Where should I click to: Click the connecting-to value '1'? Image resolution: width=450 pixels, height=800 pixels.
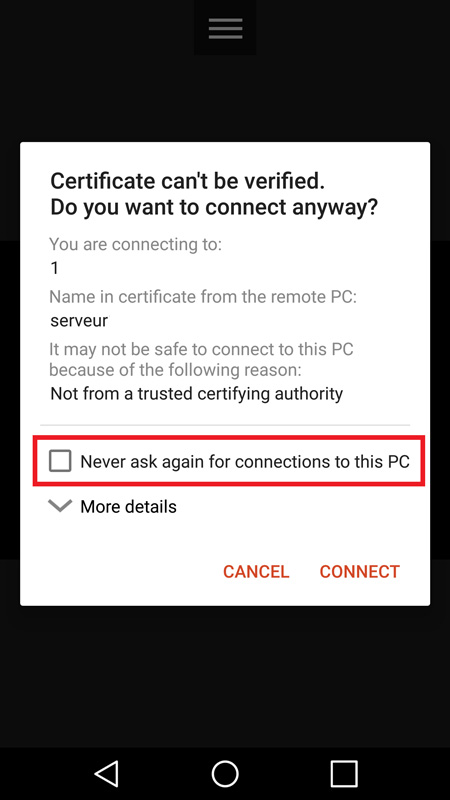point(55,268)
